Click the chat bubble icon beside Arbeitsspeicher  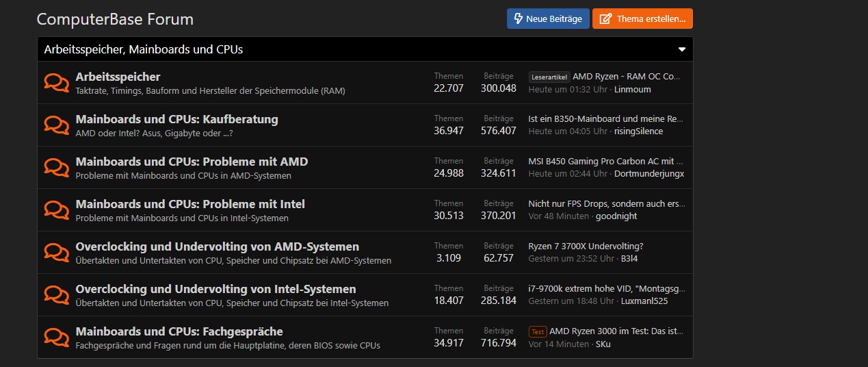56,83
